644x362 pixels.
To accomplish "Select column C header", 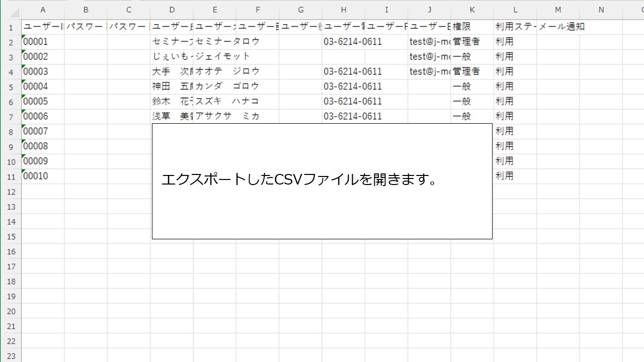I will [x=129, y=10].
